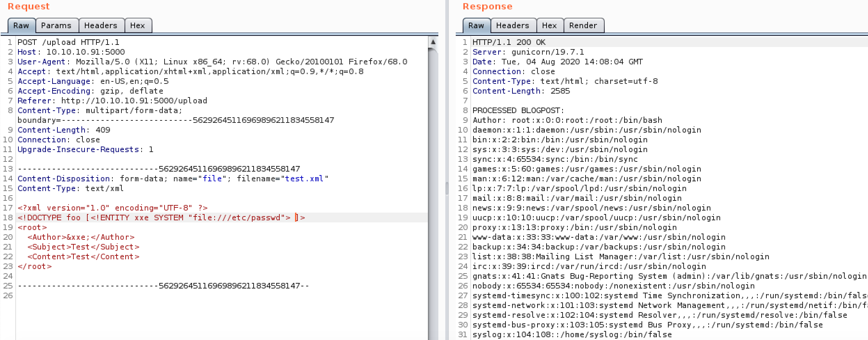
Task: Click the HTTP/1.1 200 OK status line
Action: (x=509, y=42)
